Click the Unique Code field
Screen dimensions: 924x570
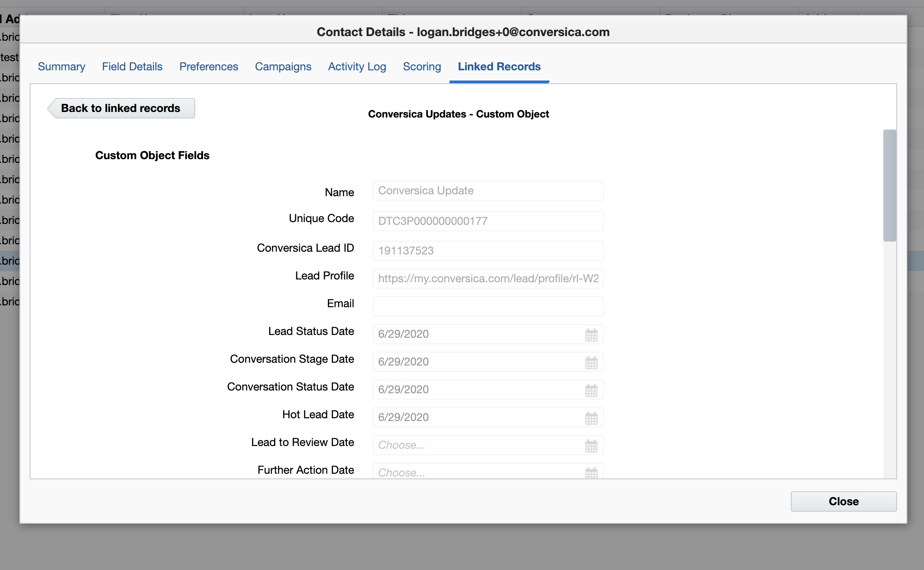pyautogui.click(x=488, y=221)
